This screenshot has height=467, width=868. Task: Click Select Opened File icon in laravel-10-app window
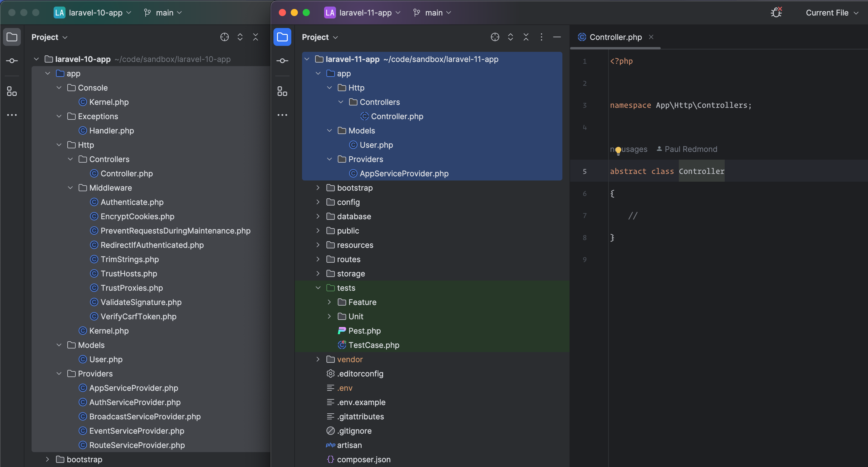(x=224, y=37)
